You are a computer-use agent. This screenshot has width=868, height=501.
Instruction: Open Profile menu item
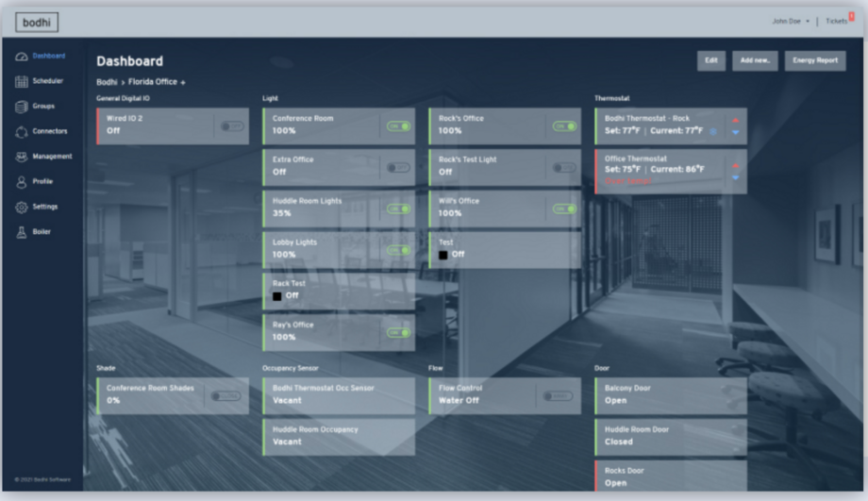coord(42,181)
